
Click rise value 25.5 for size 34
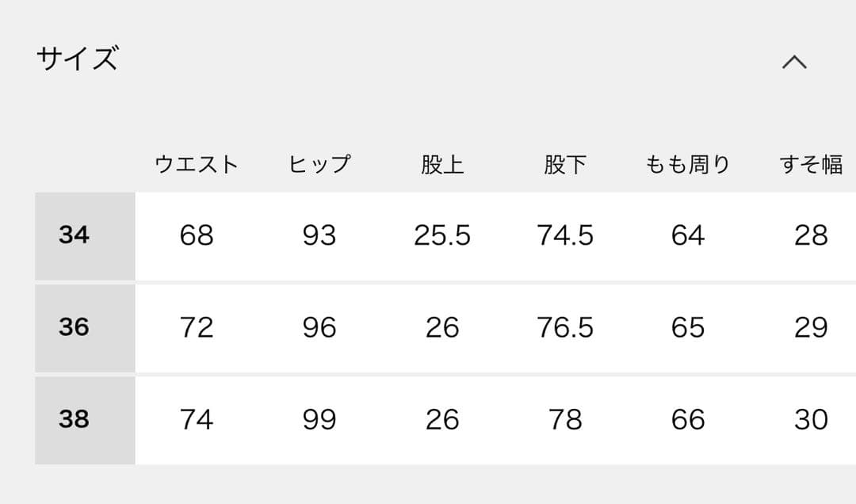pos(442,235)
